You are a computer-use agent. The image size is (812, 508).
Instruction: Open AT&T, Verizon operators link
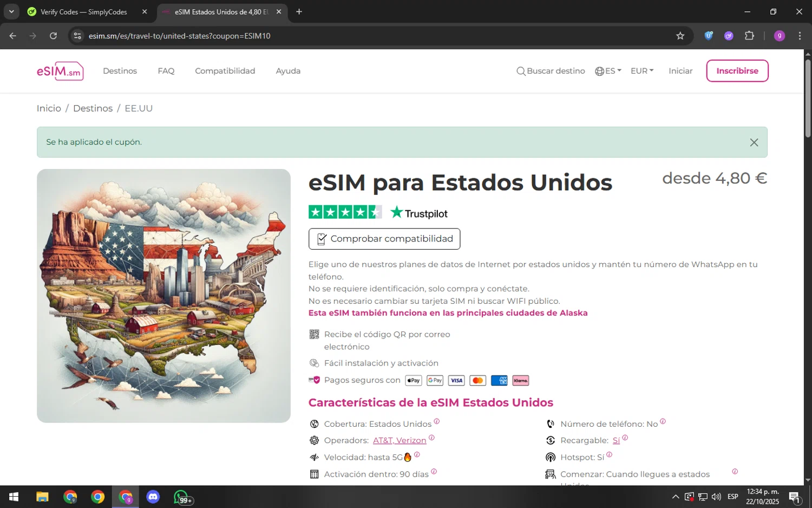[x=400, y=440]
